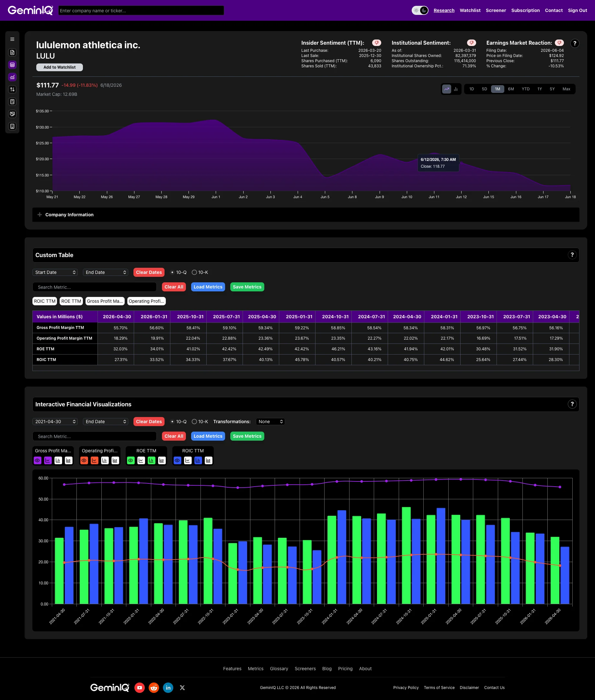Open the building sidebar icon

click(x=12, y=127)
